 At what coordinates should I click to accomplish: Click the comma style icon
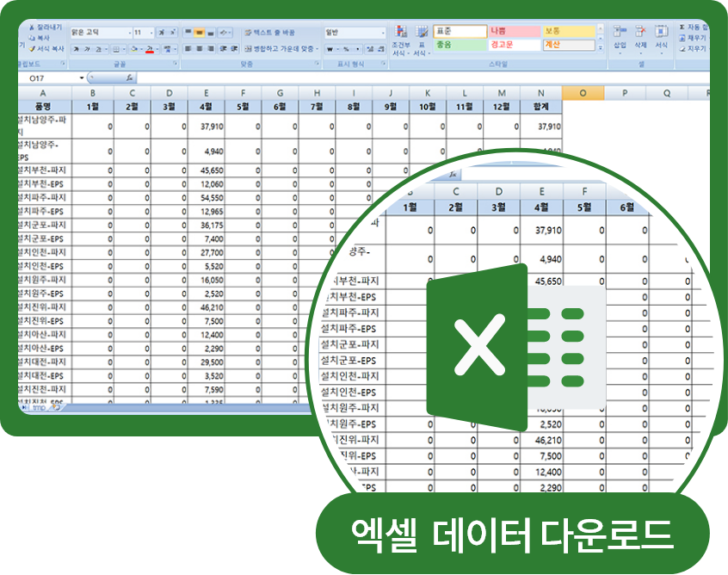coord(357,49)
